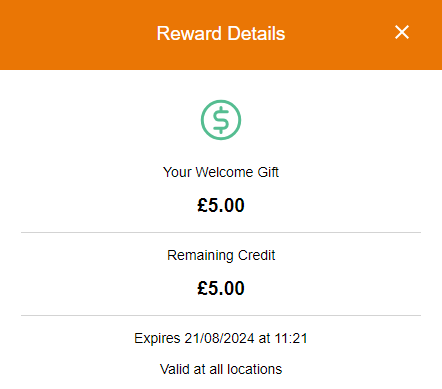Click the Expires 21/08/2024 text line
The width and height of the screenshot is (442, 389).
(x=221, y=338)
